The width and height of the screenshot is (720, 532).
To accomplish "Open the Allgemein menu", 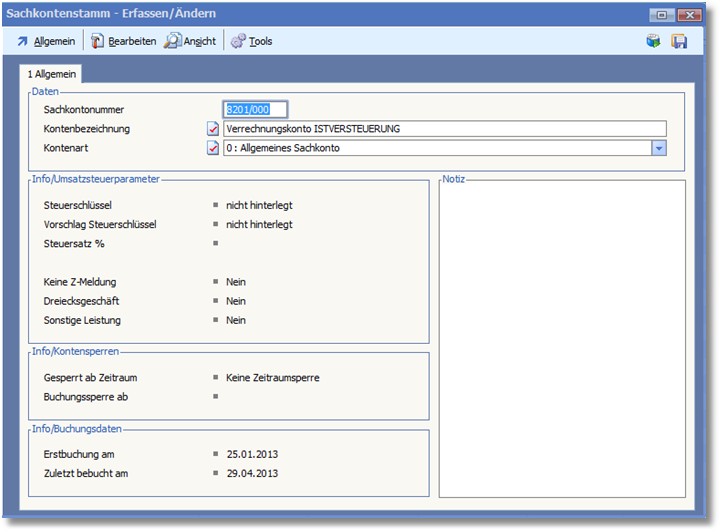I will point(47,41).
